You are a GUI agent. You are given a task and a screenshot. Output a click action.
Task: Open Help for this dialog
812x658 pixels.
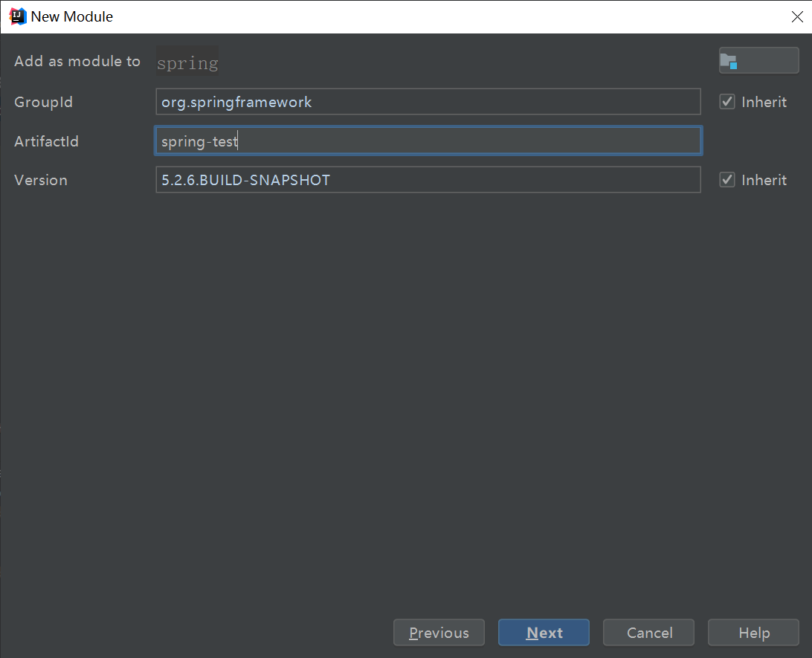(x=753, y=633)
